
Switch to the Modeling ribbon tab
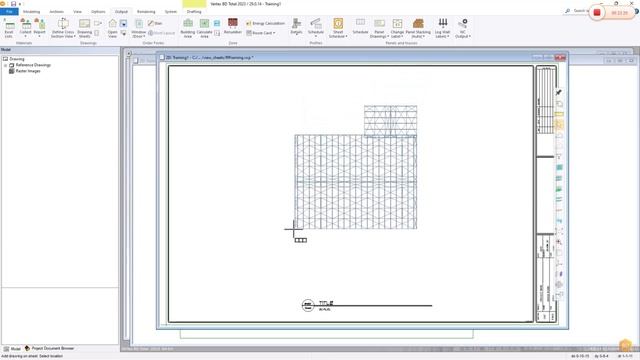pos(31,11)
